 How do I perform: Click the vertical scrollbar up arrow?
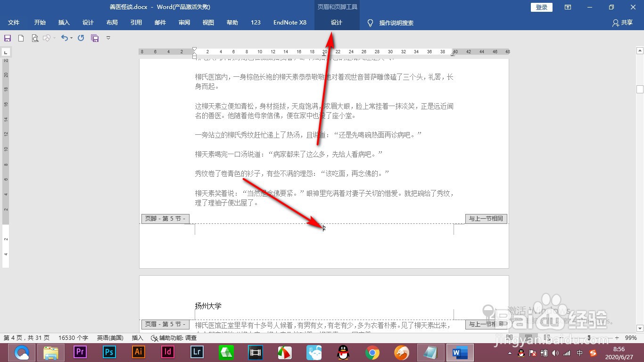pyautogui.click(x=640, y=51)
